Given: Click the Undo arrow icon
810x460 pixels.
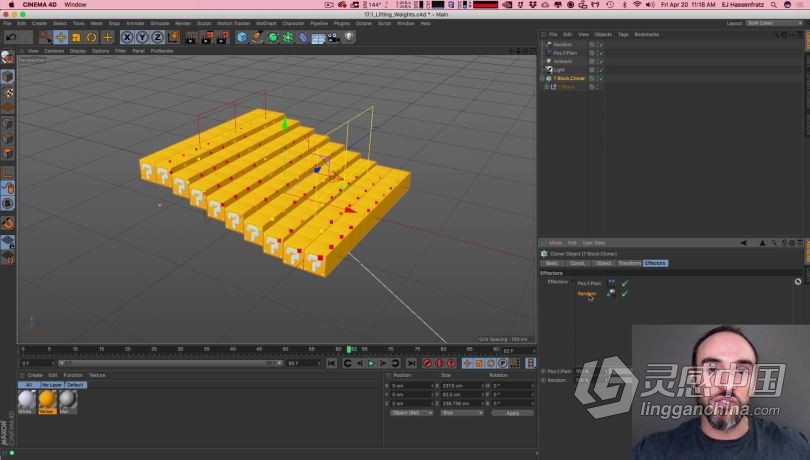Looking at the screenshot, I should tap(11, 37).
